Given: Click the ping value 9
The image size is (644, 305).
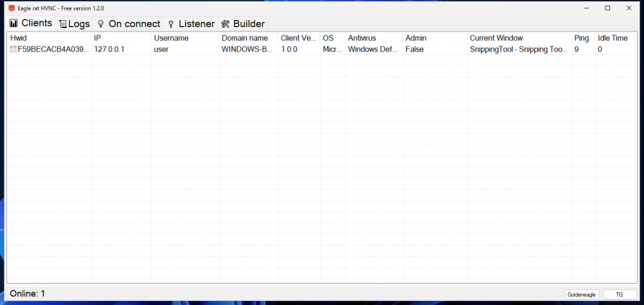Looking at the screenshot, I should (x=577, y=49).
